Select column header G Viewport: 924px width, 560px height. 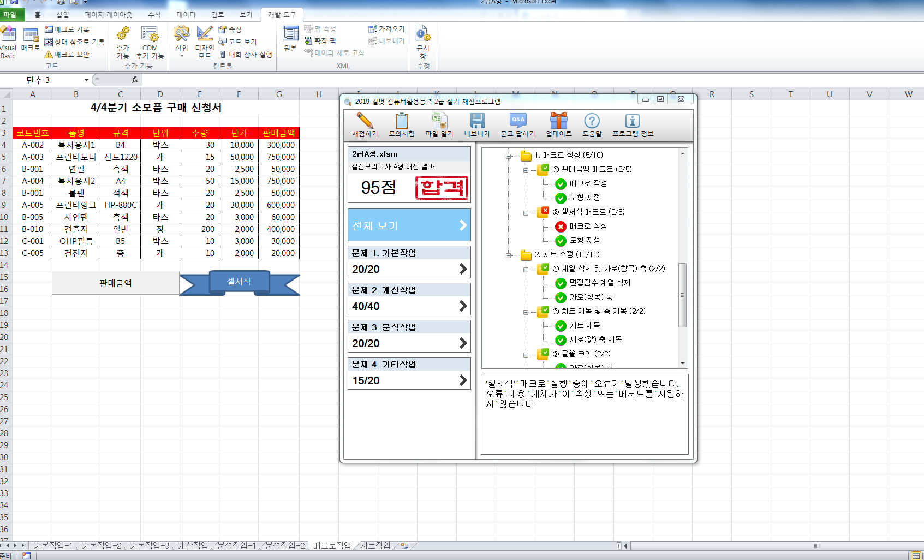[x=279, y=94]
